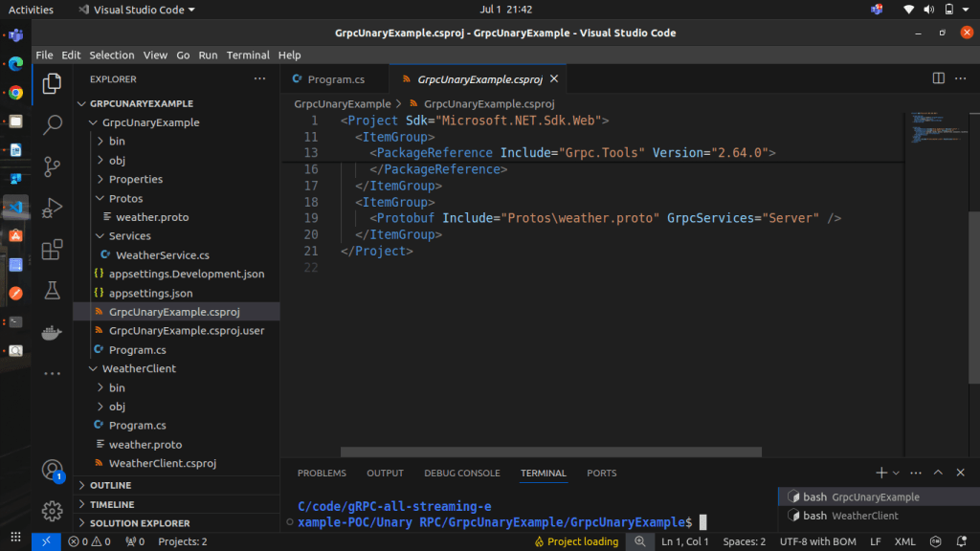Click the editor horizontal scrollbar
Viewport: 980px width, 551px height.
coord(550,452)
